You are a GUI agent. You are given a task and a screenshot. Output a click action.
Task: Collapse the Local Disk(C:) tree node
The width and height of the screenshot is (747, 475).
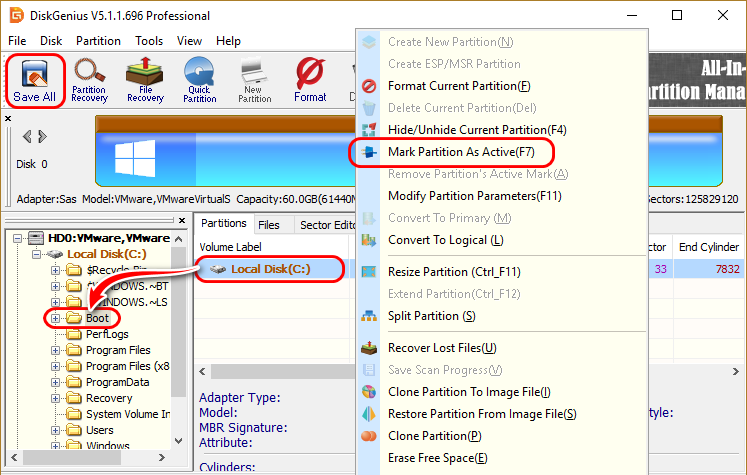[x=36, y=254]
